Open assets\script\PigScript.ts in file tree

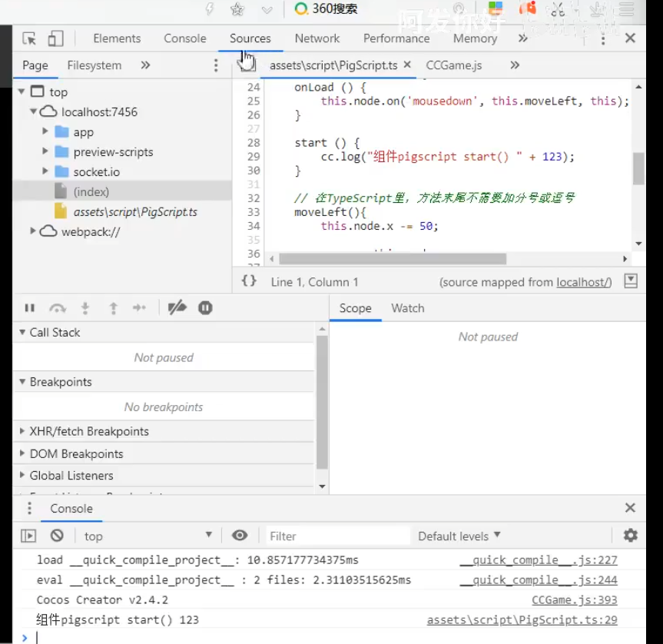click(135, 211)
